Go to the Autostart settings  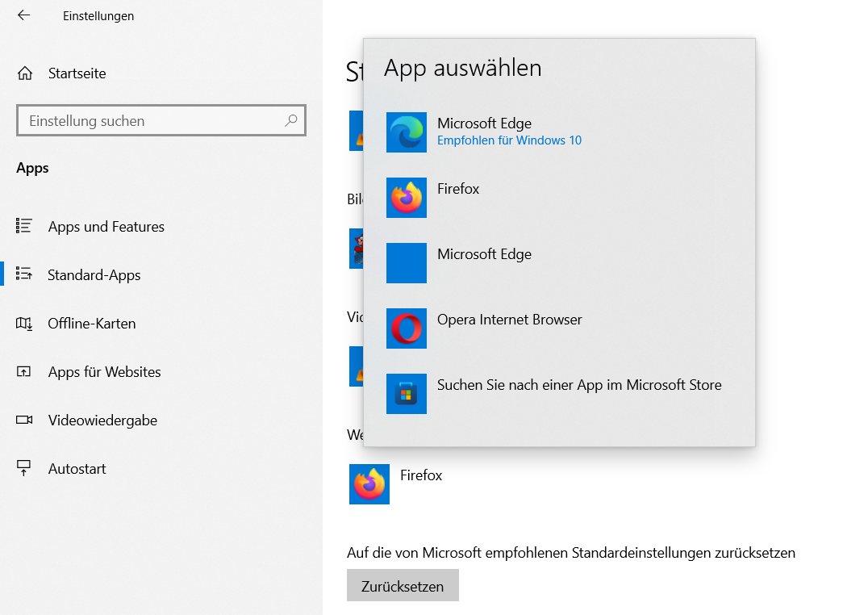pyautogui.click(x=77, y=469)
